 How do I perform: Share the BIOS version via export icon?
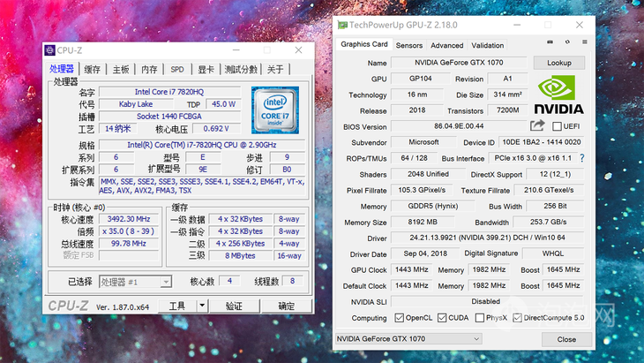(x=537, y=125)
